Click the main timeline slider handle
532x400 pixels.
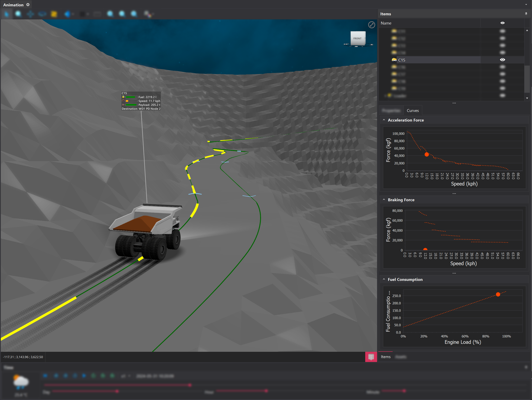[190, 385]
